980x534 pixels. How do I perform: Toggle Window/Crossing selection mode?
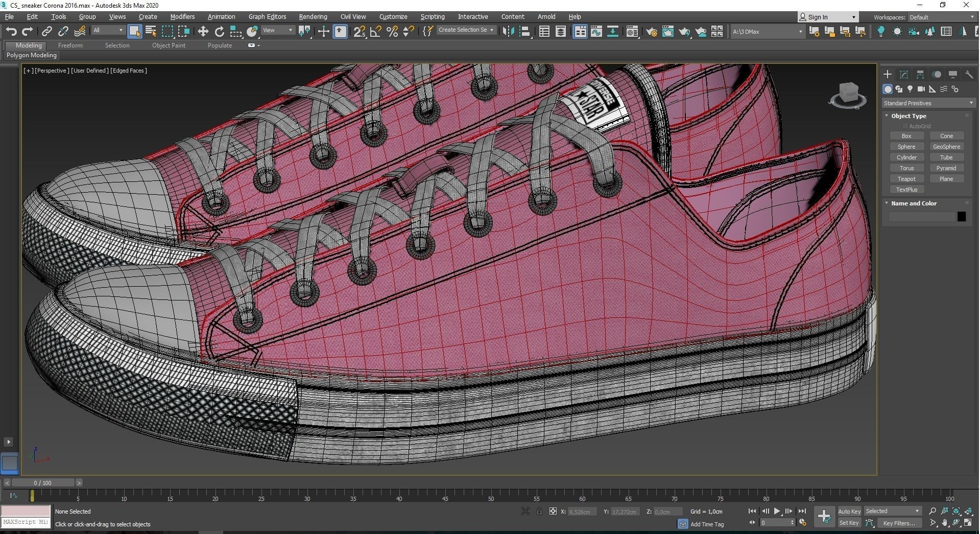pos(184,32)
